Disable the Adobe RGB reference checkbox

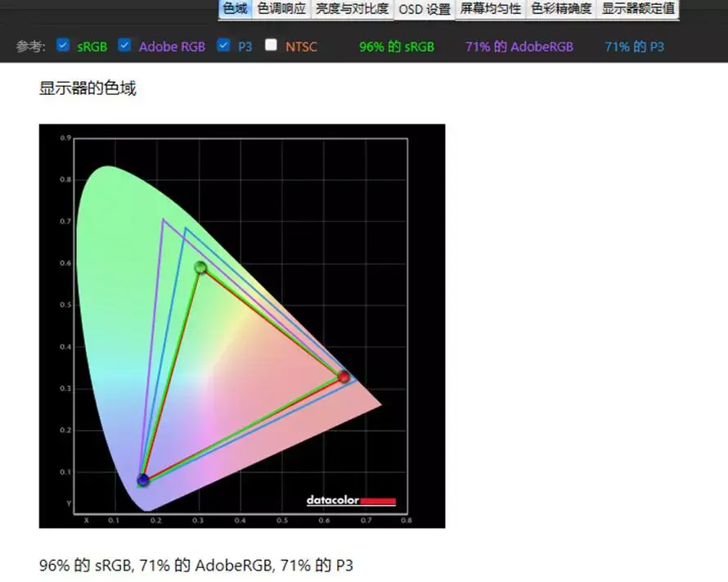click(124, 46)
